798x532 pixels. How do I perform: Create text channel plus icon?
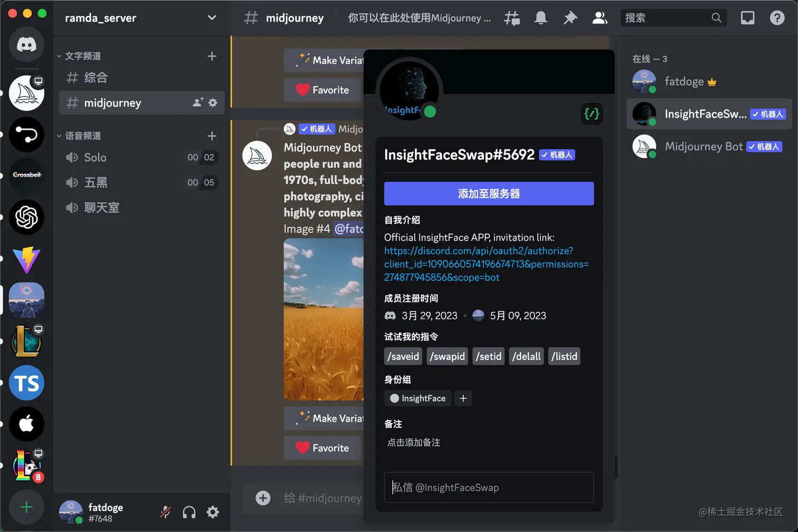point(212,56)
